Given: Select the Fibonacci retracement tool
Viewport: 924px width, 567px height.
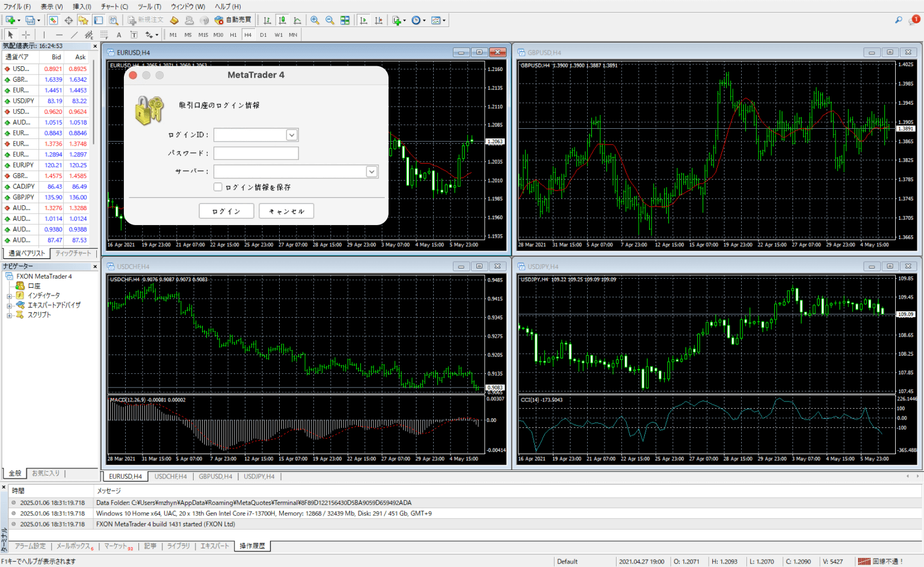Looking at the screenshot, I should [x=104, y=35].
